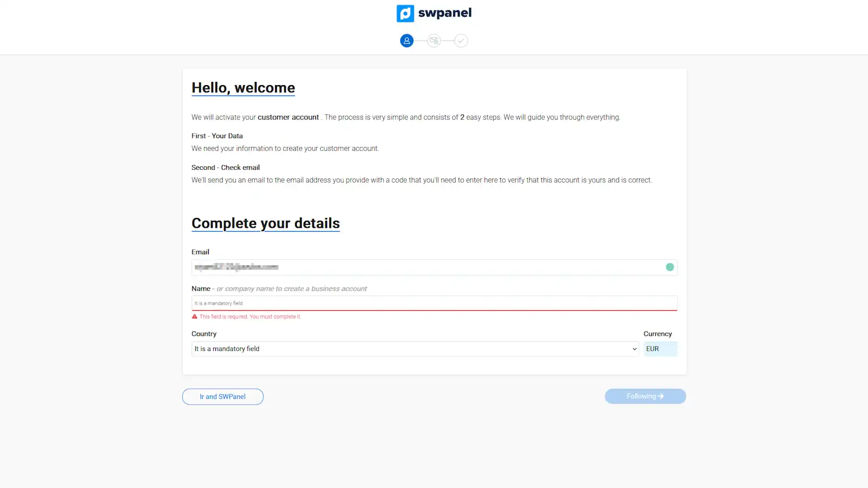
Task: Click the green email validation dot
Action: click(x=670, y=267)
